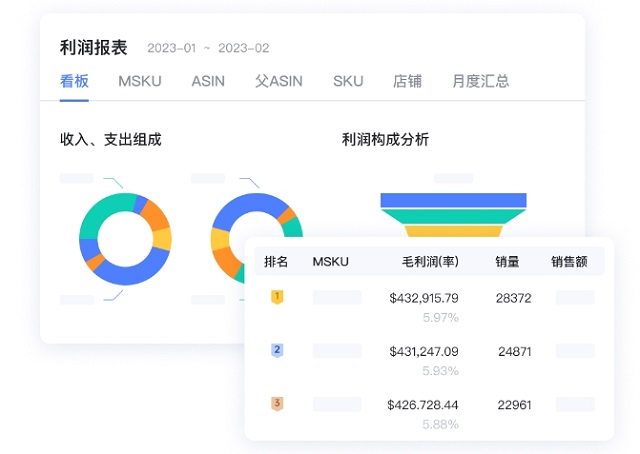This screenshot has width=640, height=454.
Task: Click the sales volume 24871
Action: pyautogui.click(x=515, y=352)
